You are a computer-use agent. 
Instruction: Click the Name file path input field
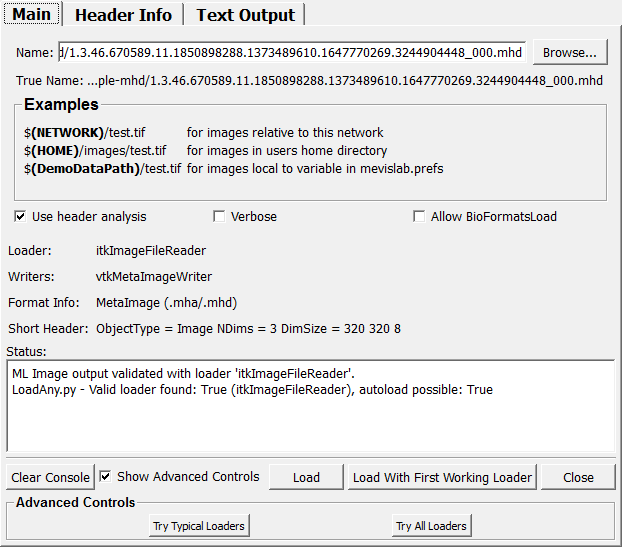tap(297, 53)
